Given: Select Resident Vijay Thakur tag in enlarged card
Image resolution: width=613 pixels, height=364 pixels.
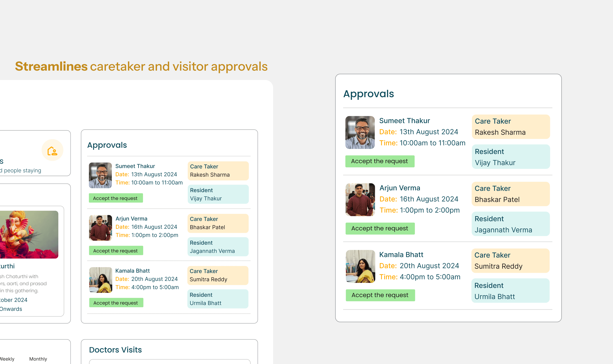Looking at the screenshot, I should (511, 157).
